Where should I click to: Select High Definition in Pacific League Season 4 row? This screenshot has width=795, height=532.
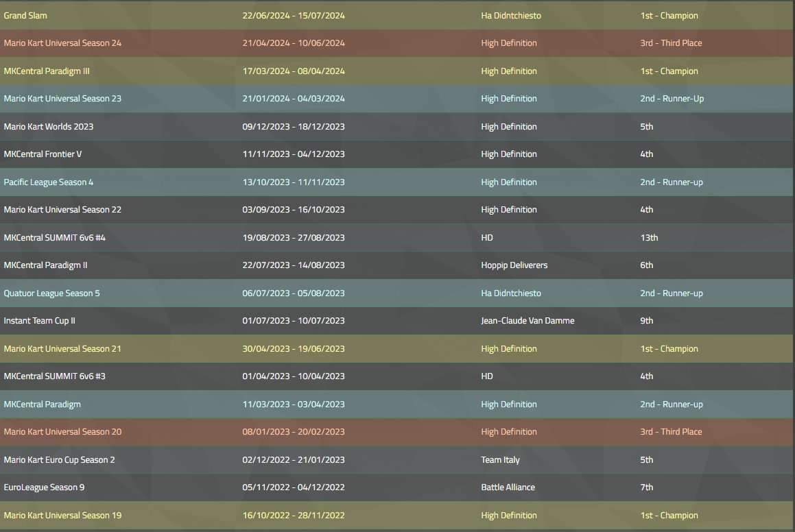coord(509,182)
